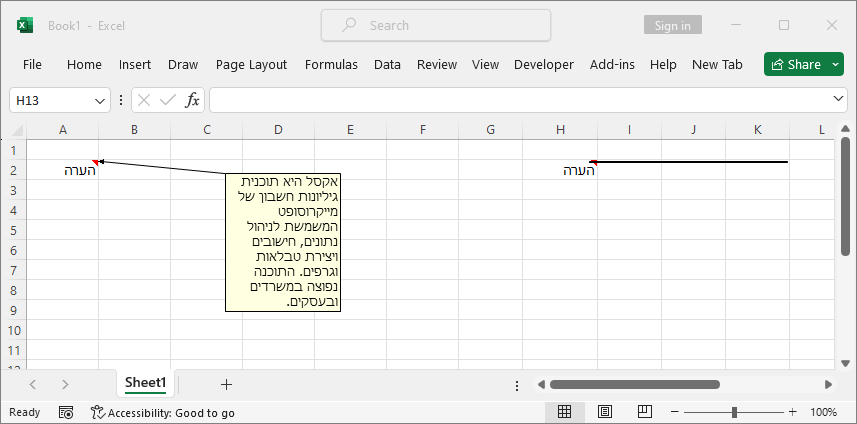Click the Insert Function fx icon
The height and width of the screenshot is (424, 857).
[x=193, y=100]
